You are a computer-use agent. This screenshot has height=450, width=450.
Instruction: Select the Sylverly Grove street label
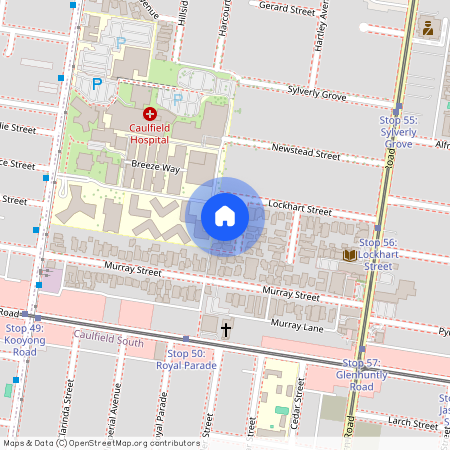pos(317,93)
